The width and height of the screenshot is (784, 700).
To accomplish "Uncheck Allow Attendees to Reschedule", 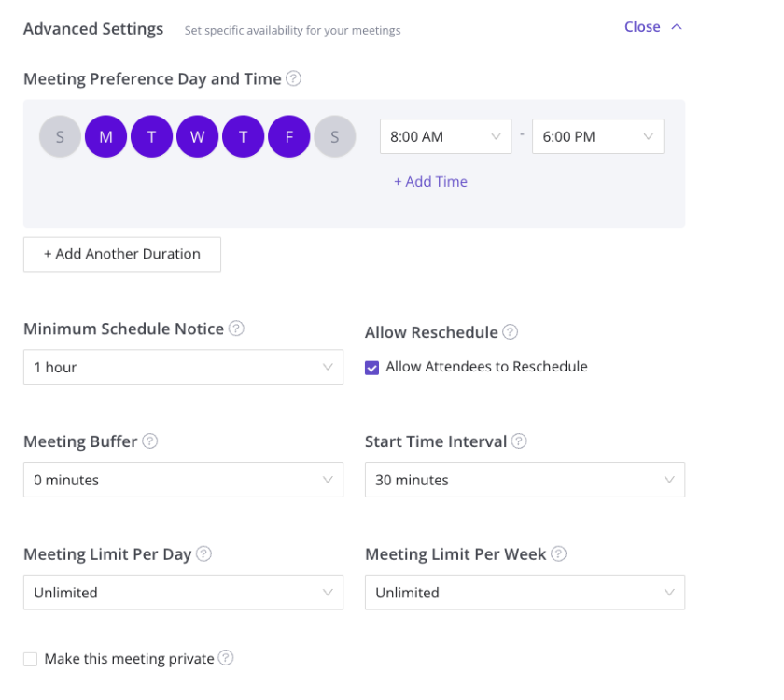I will point(372,368).
